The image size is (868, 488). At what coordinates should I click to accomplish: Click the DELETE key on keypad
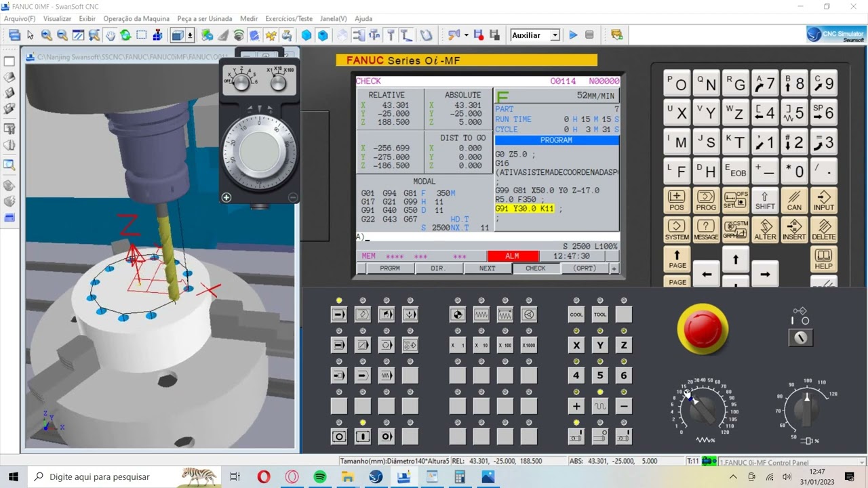pyautogui.click(x=824, y=230)
